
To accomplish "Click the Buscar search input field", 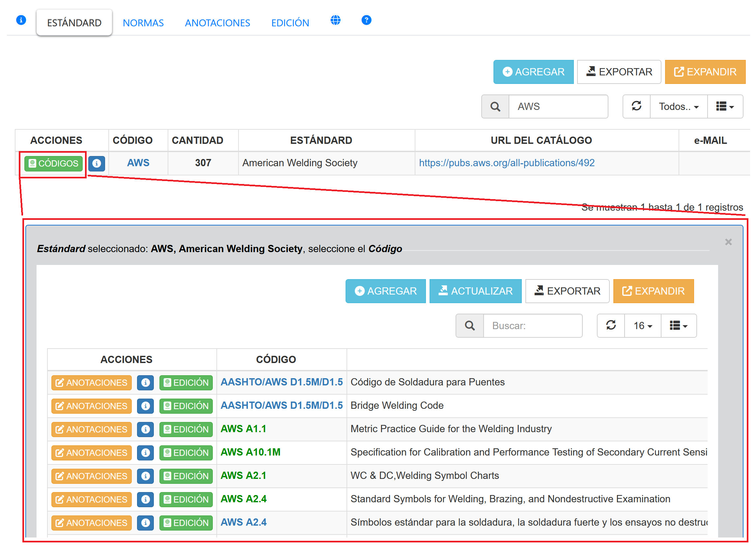I will (532, 326).
